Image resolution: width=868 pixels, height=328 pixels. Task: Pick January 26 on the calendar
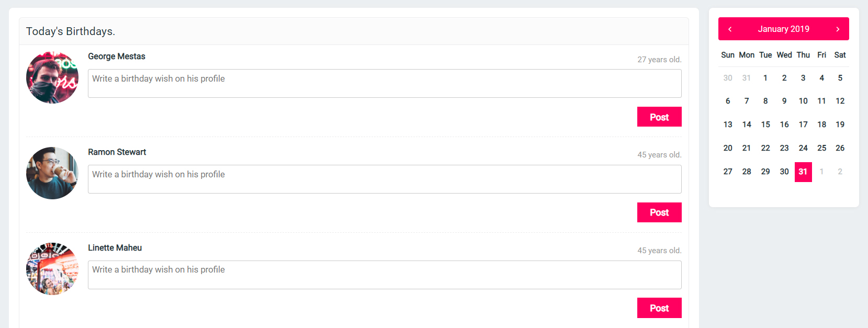[x=840, y=148]
